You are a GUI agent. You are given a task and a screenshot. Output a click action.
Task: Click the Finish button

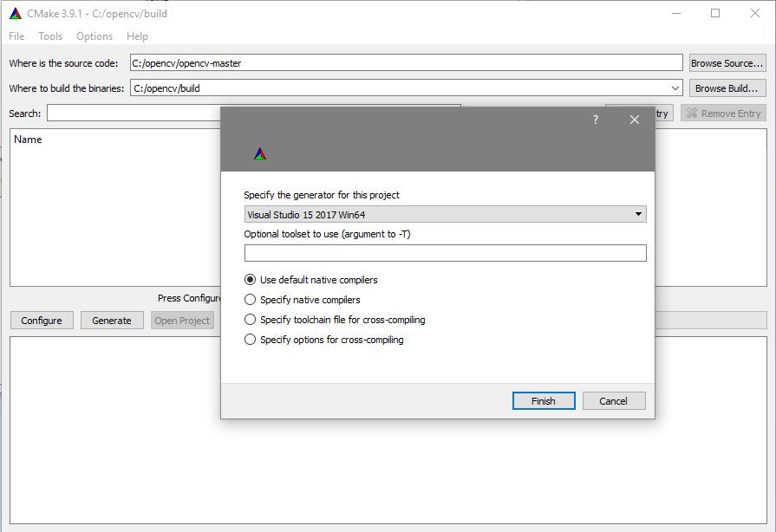544,401
